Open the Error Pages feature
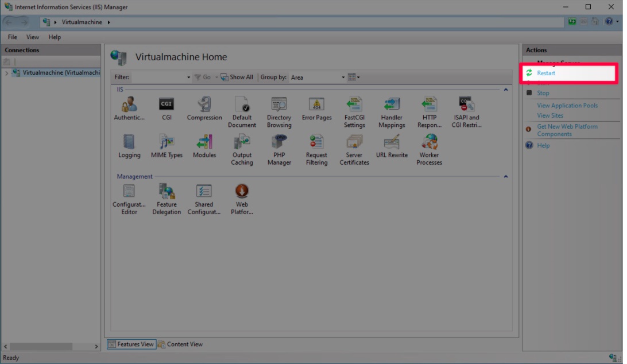The height and width of the screenshot is (364, 627). [317, 109]
